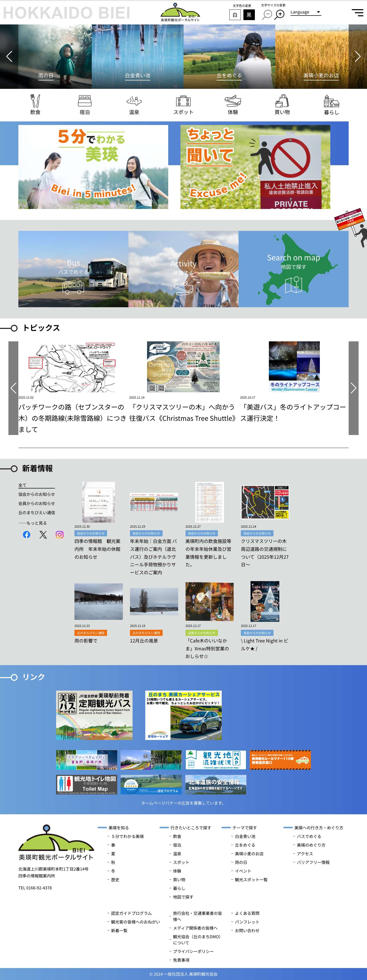Open Light Tree Night in ビルケ news
Image resolution: width=367 pixels, height=980 pixels.
(265, 616)
